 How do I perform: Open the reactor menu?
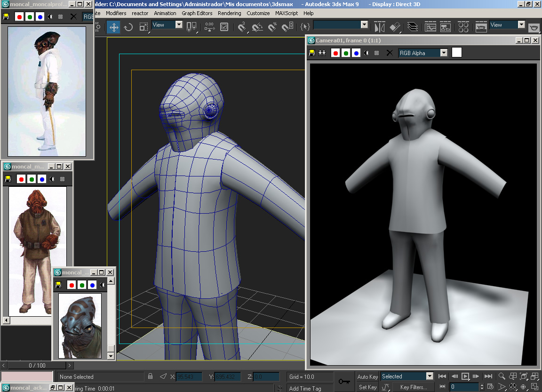[140, 13]
